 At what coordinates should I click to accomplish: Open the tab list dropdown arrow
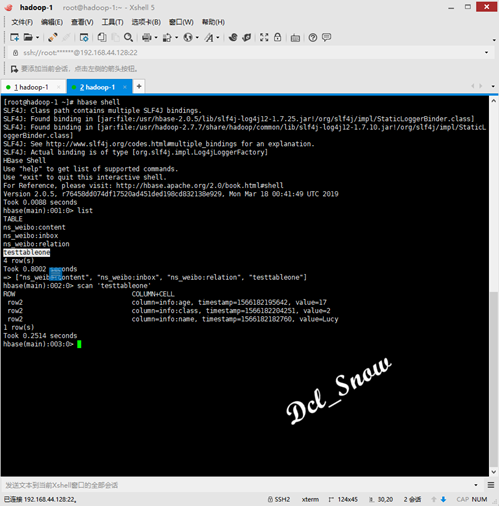coord(493,86)
